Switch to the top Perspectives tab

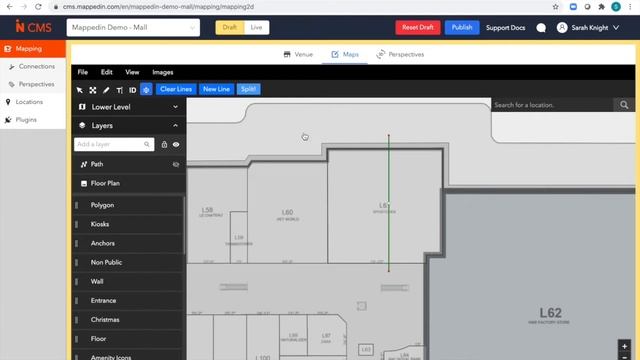400,54
